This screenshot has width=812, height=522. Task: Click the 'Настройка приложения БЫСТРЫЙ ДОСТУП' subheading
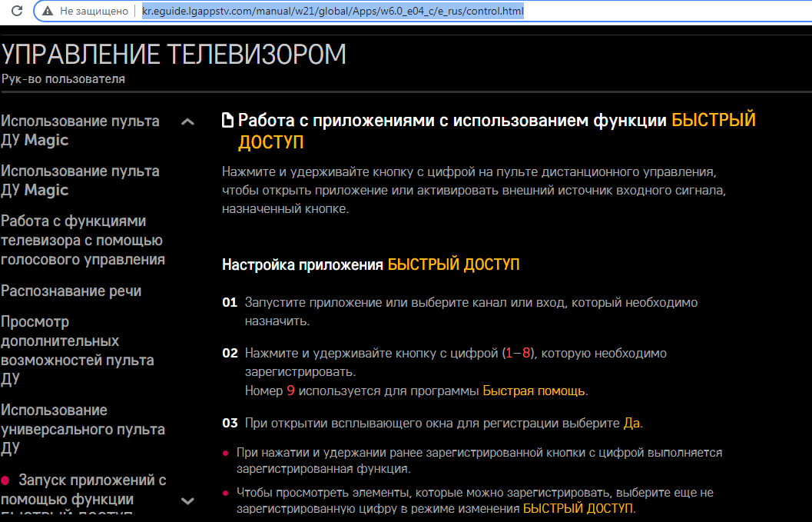click(370, 264)
